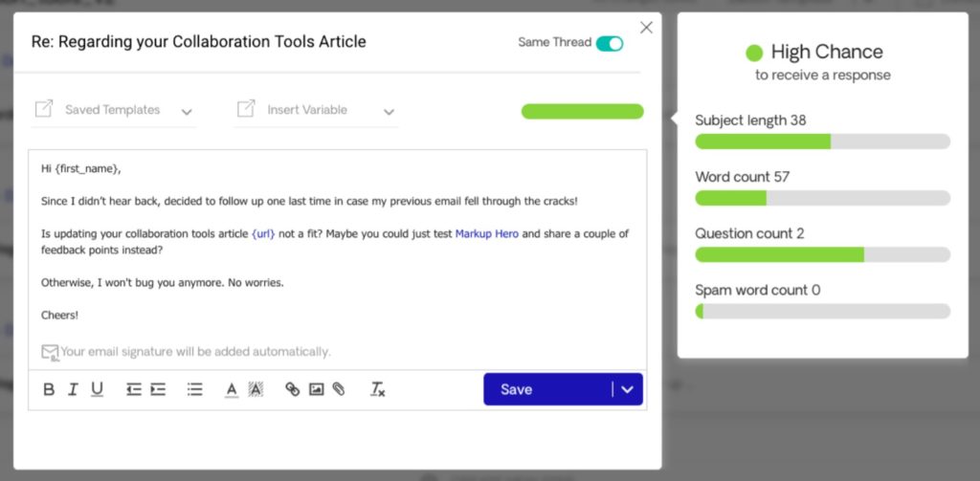This screenshot has height=481, width=980.
Task: Open the Save button's arrow menu
Action: coord(628,389)
